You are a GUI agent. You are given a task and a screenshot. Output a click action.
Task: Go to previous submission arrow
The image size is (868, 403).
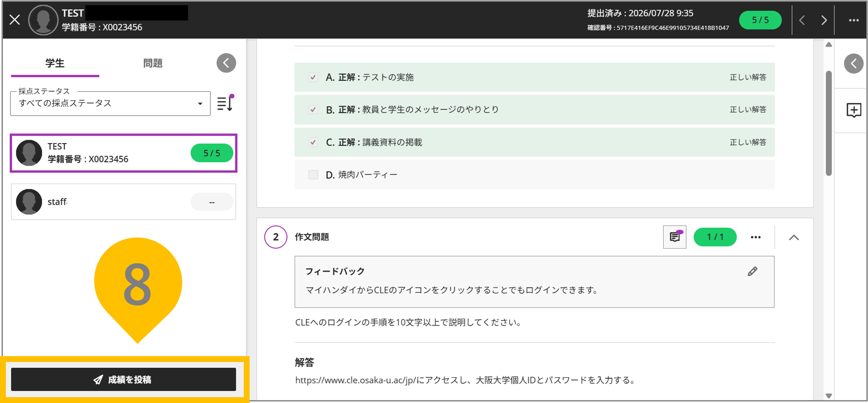pos(802,20)
